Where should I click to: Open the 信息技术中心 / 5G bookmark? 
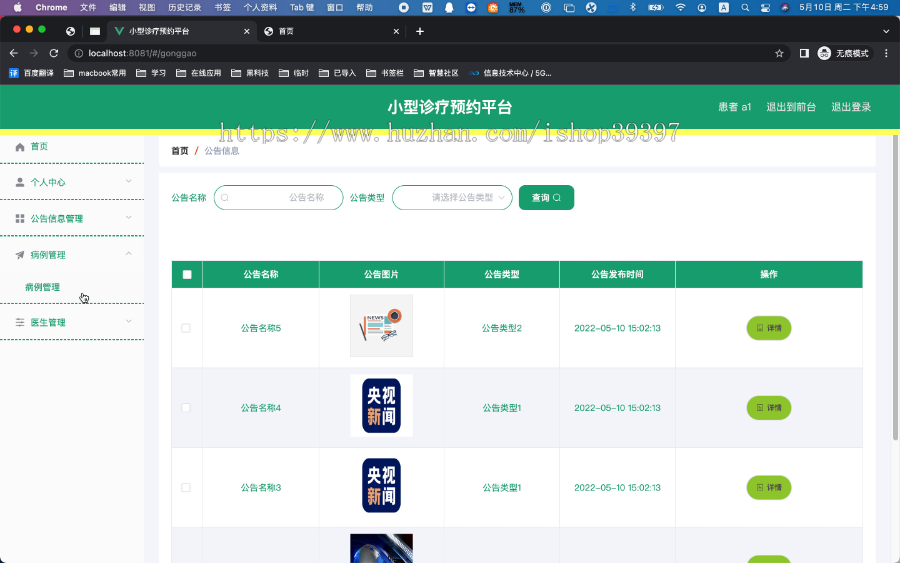pyautogui.click(x=510, y=73)
